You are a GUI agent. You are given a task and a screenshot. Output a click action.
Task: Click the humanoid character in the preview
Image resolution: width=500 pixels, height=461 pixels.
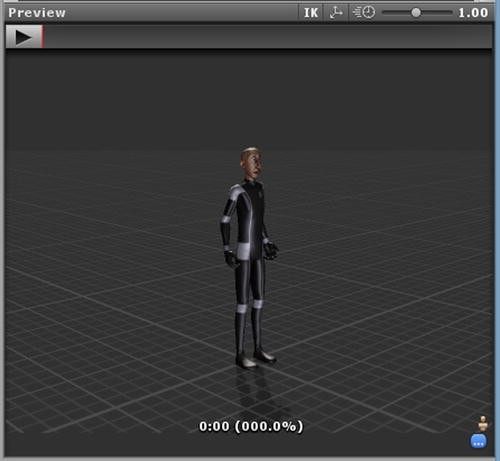(250, 257)
